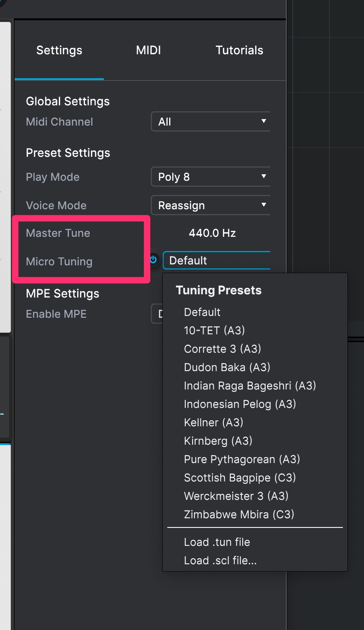Click the Master Tune 440.0 Hz value
364x630 pixels.
pyautogui.click(x=212, y=233)
